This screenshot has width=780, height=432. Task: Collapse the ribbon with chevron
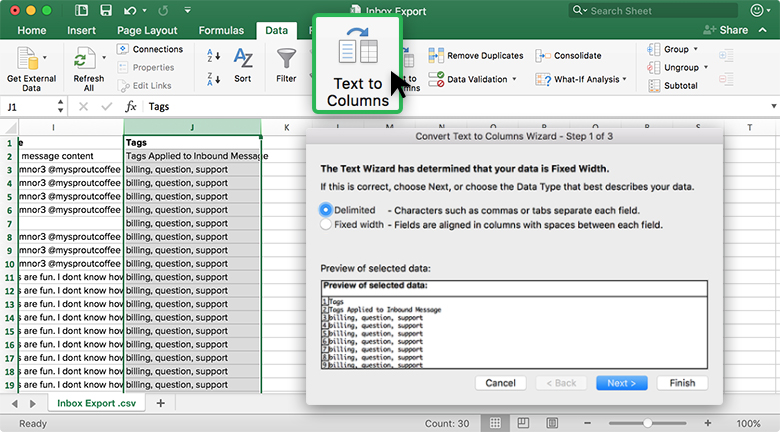click(x=763, y=30)
